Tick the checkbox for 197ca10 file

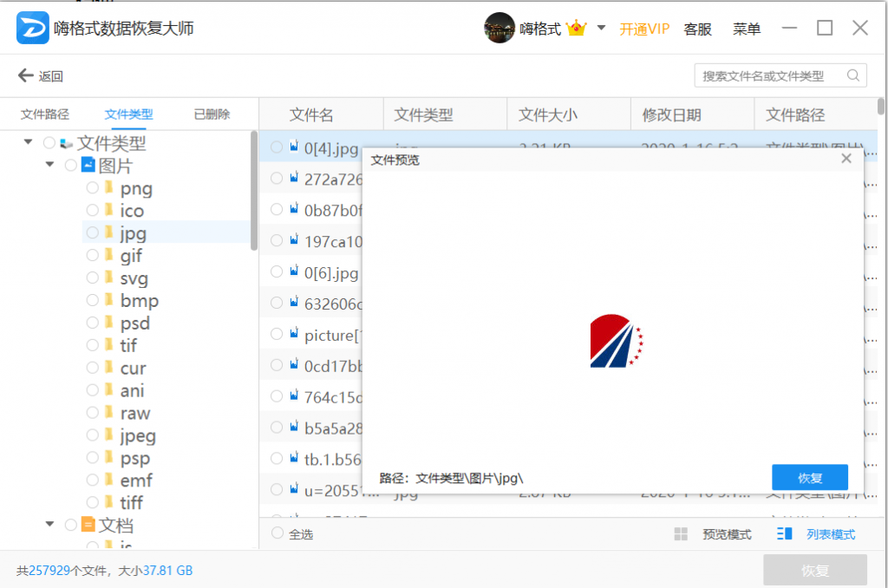[277, 241]
